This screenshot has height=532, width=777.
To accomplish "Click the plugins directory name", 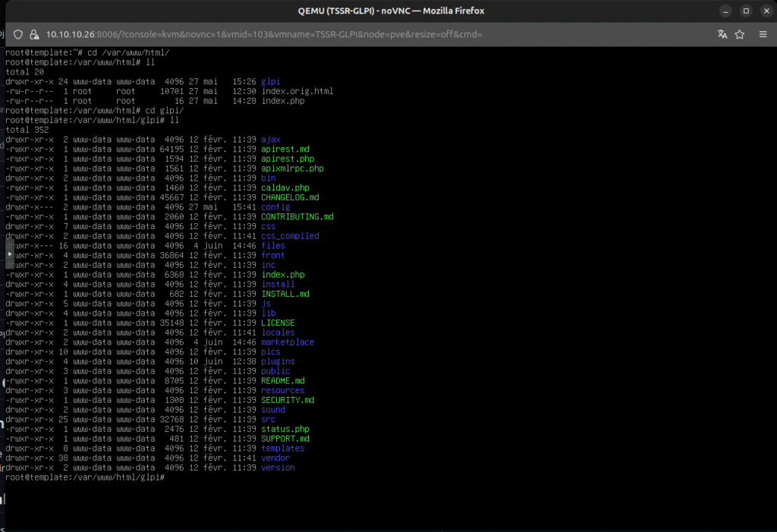I will point(277,362).
